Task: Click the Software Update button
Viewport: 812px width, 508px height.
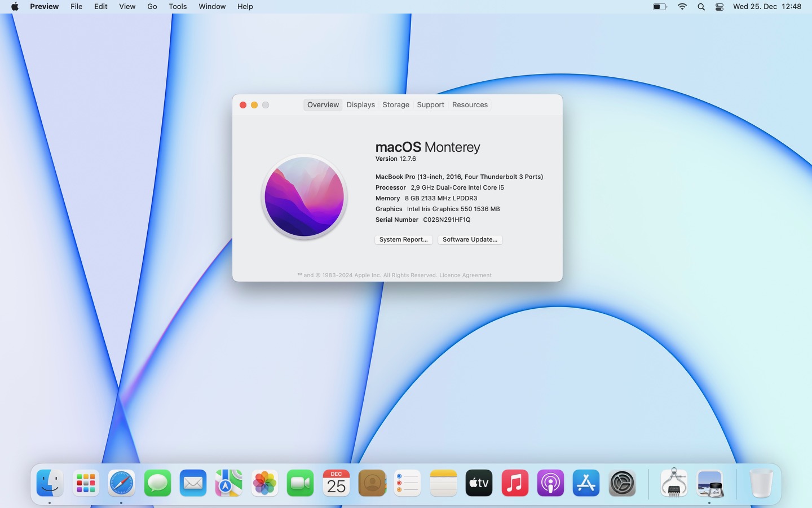Action: 470,239
